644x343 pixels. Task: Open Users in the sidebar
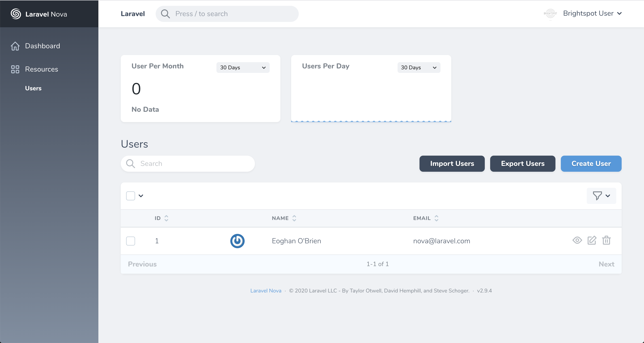[x=33, y=88]
